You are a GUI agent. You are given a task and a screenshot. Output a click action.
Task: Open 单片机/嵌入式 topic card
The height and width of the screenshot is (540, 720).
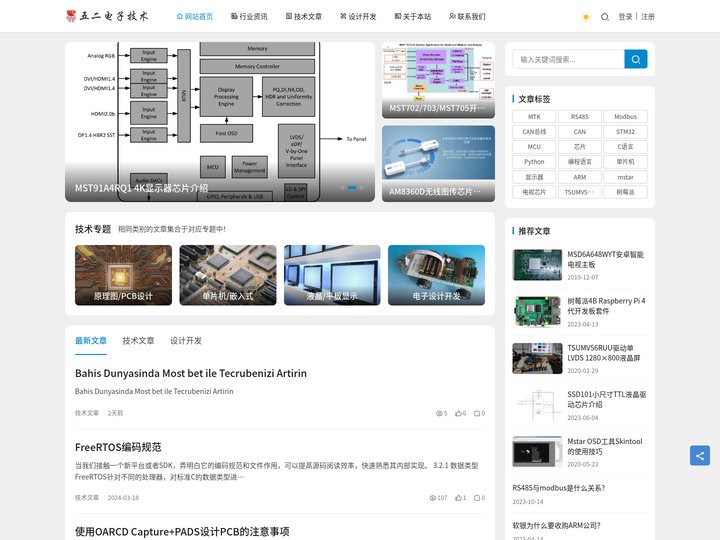point(228,275)
